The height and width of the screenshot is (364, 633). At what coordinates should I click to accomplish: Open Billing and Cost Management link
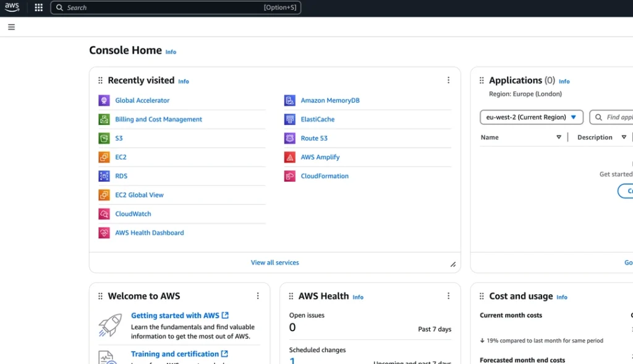point(158,119)
